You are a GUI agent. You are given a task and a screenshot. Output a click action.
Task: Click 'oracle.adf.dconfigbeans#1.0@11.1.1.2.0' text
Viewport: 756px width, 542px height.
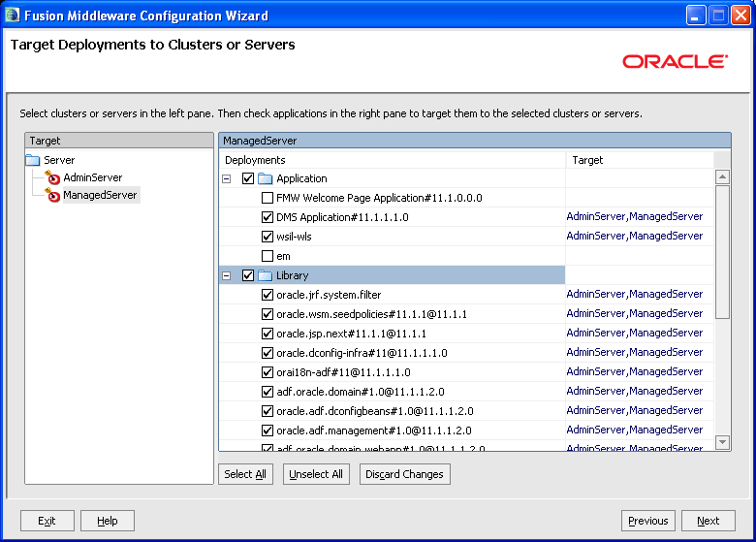tap(375, 411)
